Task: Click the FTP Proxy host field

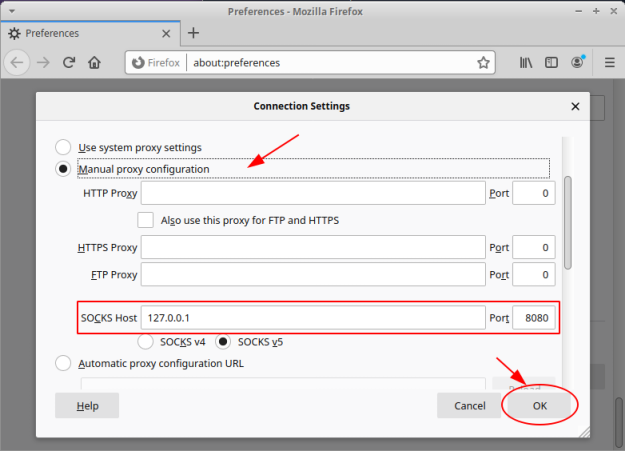Action: click(313, 274)
